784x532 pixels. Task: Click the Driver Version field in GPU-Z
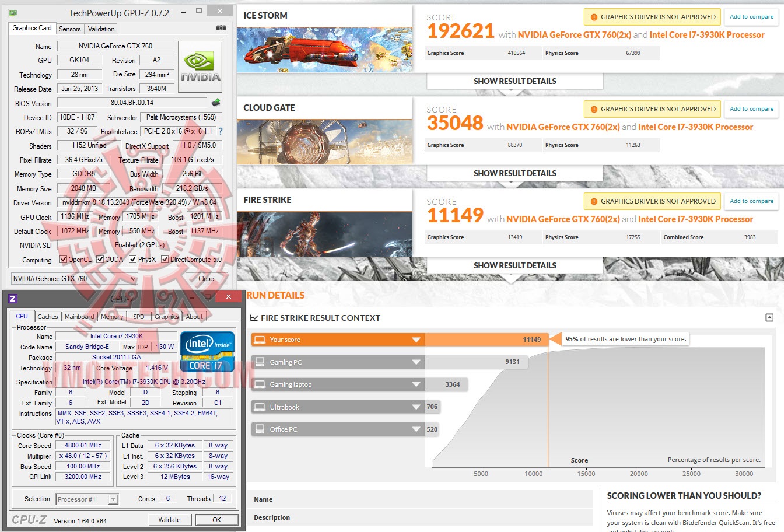point(139,202)
